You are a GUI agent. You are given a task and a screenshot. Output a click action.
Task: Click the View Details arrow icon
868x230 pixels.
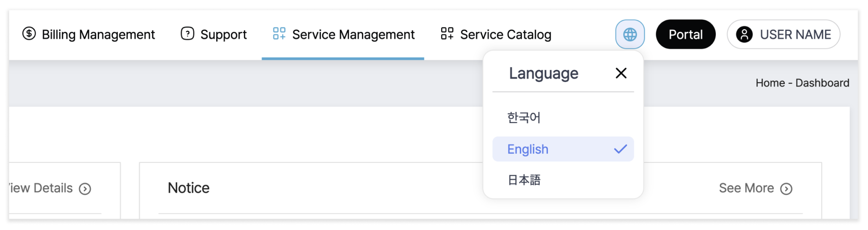pyautogui.click(x=85, y=189)
